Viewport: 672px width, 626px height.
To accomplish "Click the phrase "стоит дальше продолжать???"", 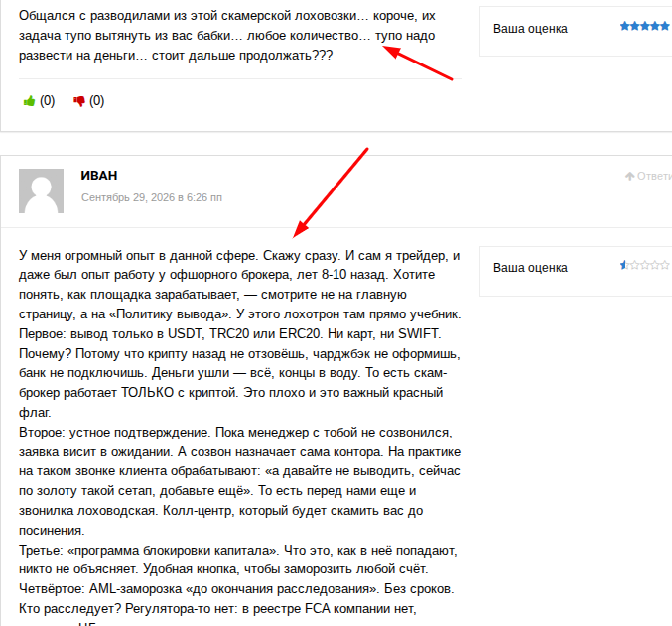I will 242,56.
